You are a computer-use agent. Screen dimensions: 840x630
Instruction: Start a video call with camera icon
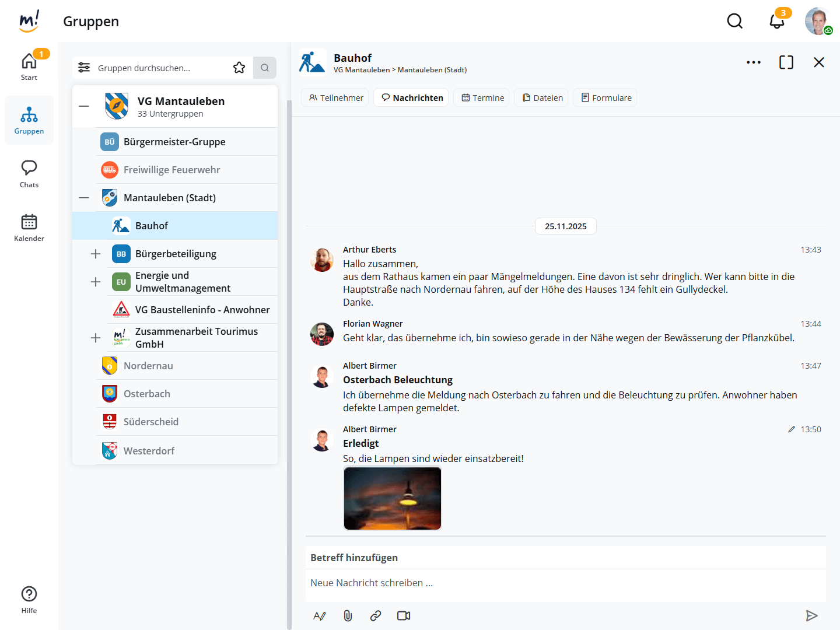404,615
